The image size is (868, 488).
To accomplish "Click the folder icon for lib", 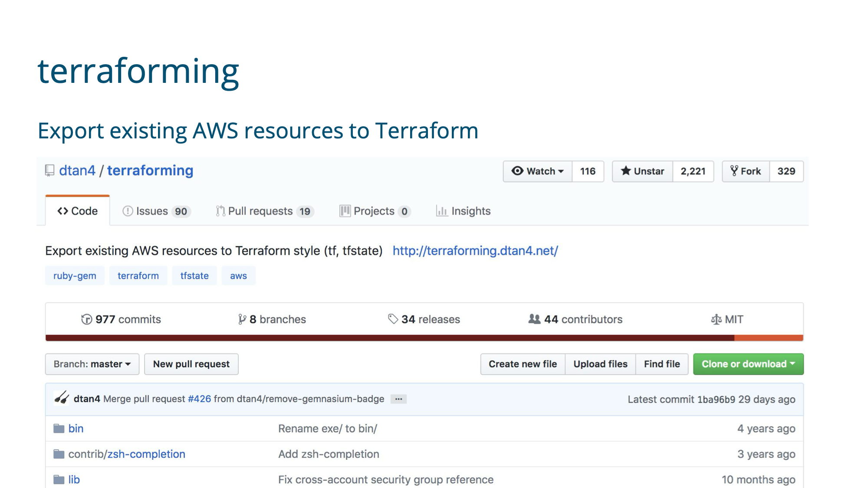I will pyautogui.click(x=59, y=480).
